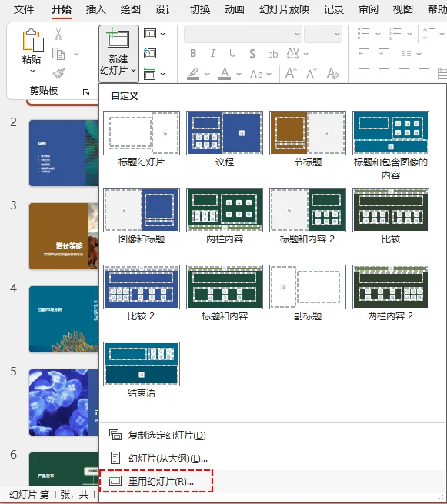The height and width of the screenshot is (504, 447).
Task: Click the Columns icon
Action: coord(406,54)
